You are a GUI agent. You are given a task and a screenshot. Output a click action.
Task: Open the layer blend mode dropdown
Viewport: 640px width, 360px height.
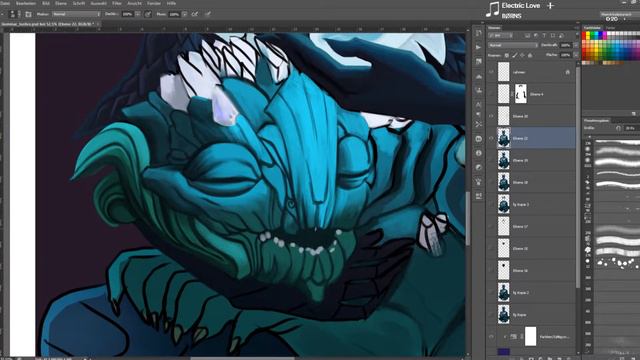point(513,45)
